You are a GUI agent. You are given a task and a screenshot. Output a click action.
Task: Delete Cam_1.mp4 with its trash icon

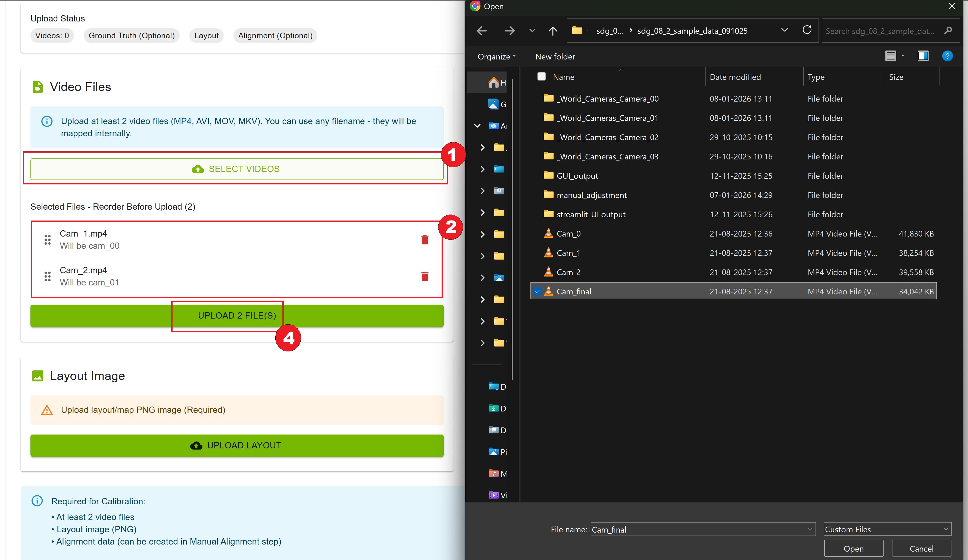(424, 240)
